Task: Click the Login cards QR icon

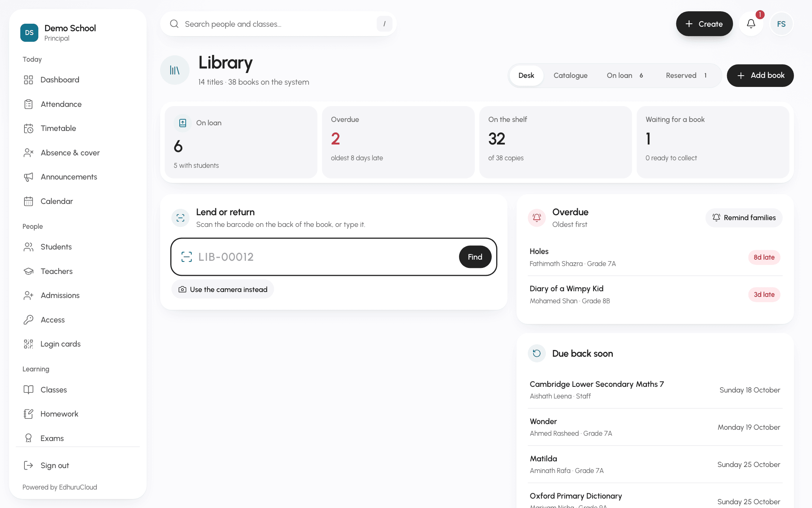Action: [29, 344]
